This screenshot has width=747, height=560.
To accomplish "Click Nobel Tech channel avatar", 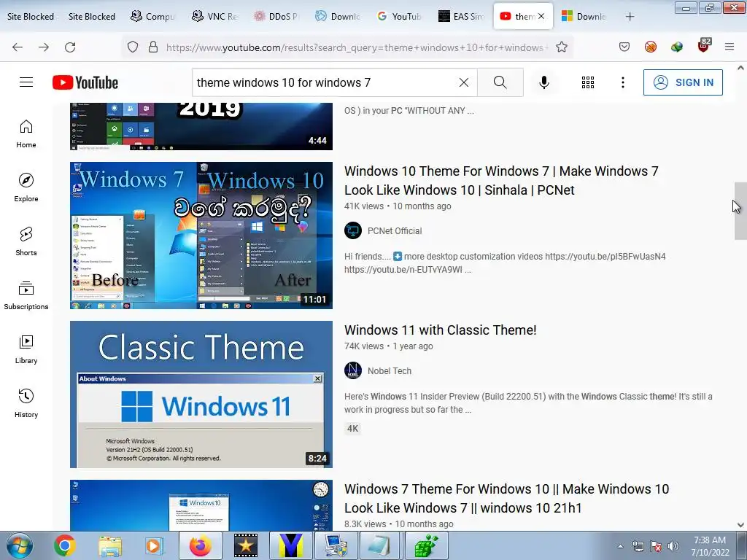I will click(x=353, y=370).
